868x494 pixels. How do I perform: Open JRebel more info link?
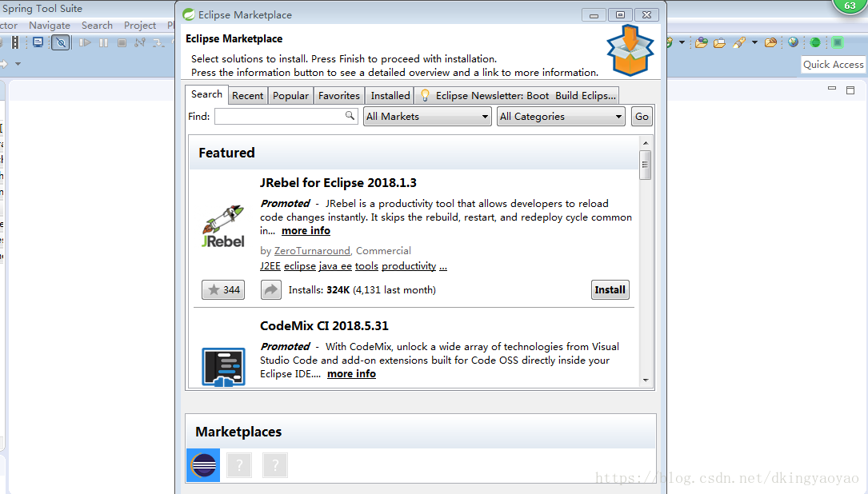click(x=306, y=231)
